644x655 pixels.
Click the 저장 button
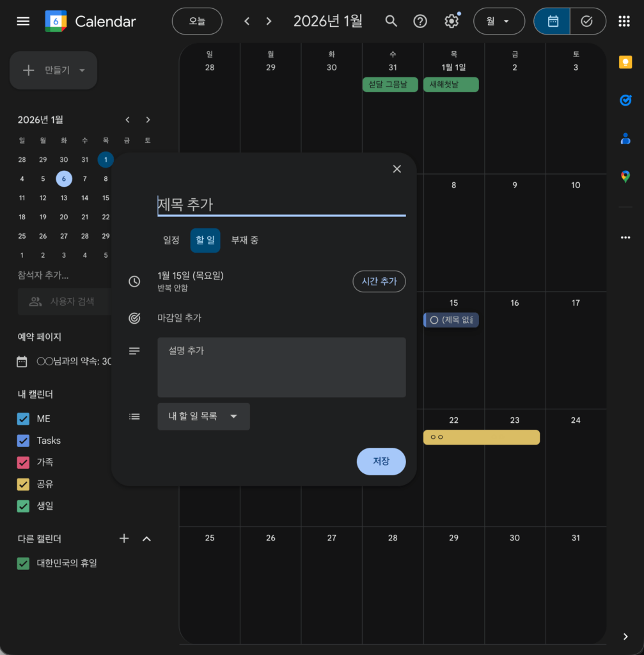click(x=381, y=461)
